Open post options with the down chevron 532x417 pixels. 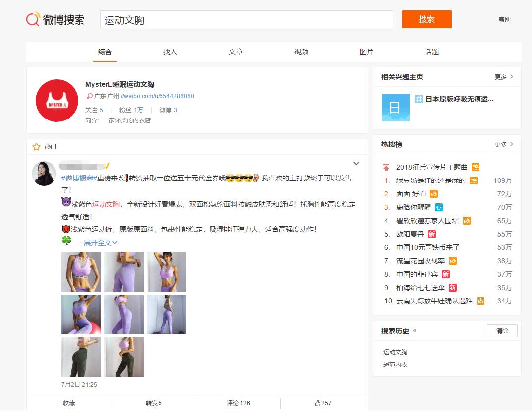[x=356, y=163]
